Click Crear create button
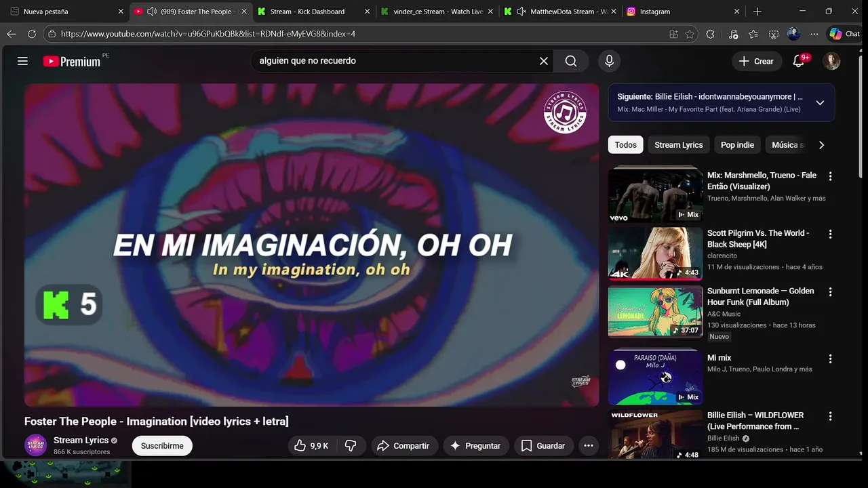The height and width of the screenshot is (488, 868). pos(756,61)
